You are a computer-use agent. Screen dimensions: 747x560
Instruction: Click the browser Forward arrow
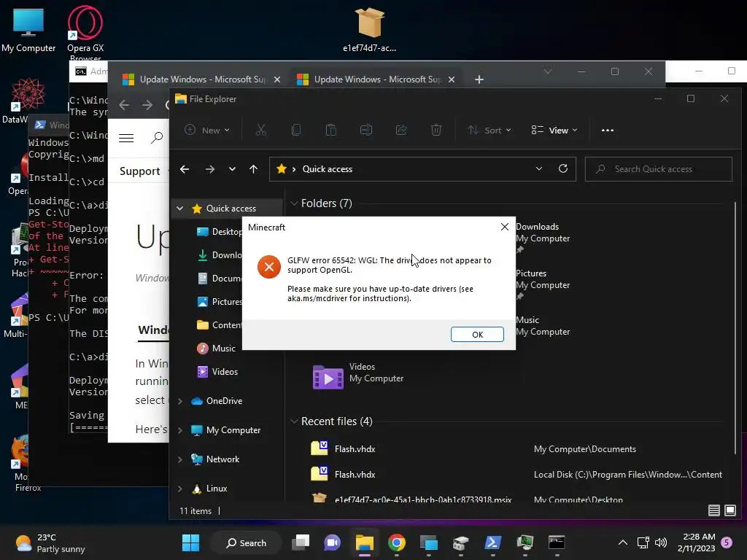(147, 105)
